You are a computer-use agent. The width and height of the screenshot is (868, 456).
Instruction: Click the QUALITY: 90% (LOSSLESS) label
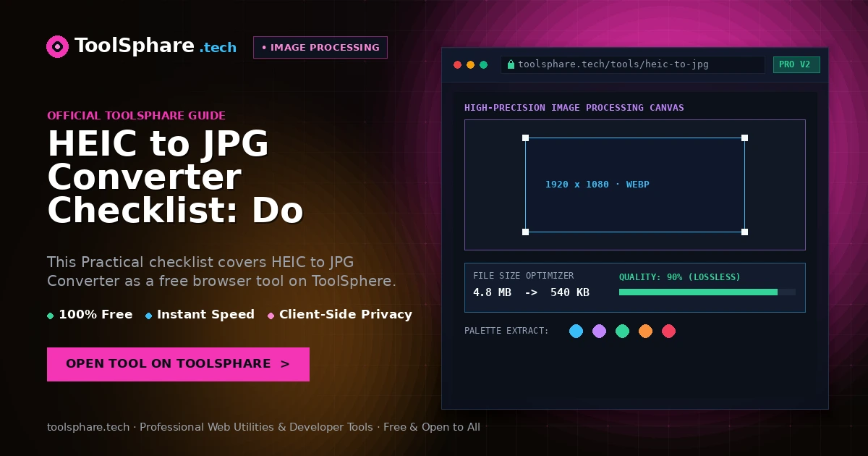[x=680, y=277]
